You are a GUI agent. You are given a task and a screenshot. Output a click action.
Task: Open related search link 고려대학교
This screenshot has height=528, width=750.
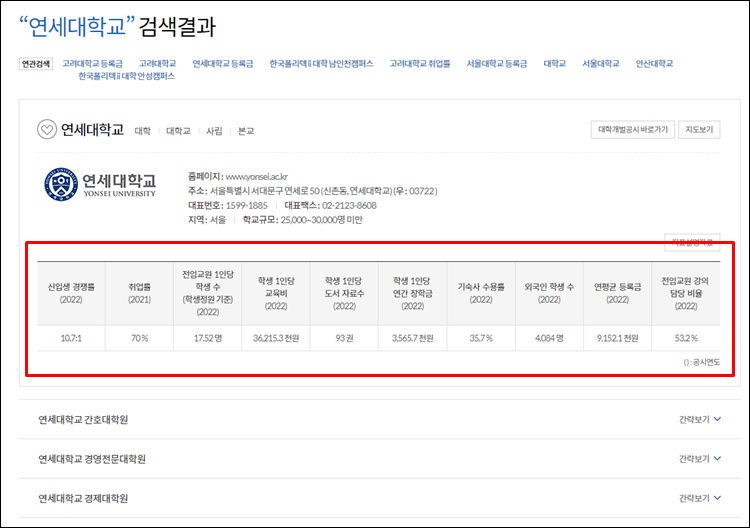pos(157,64)
